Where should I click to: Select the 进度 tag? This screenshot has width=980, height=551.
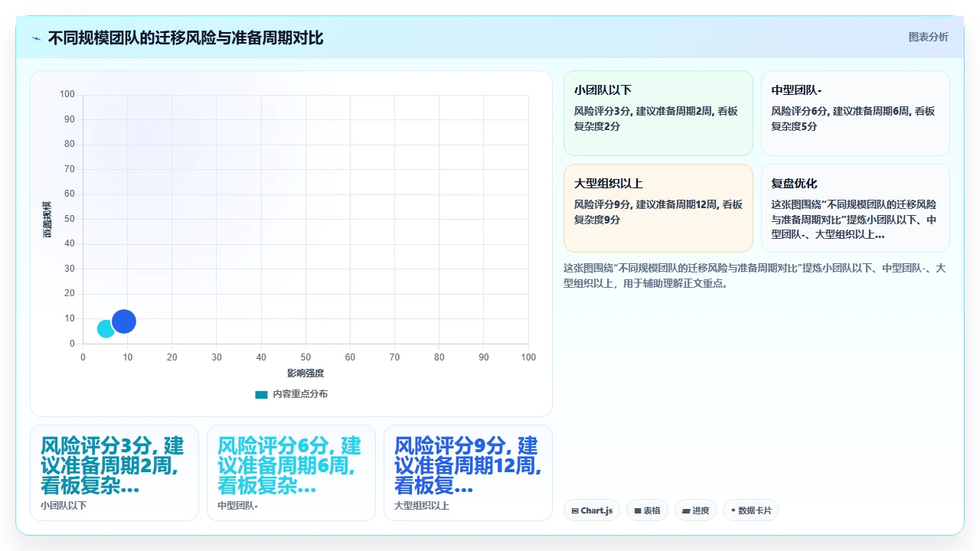tap(695, 510)
